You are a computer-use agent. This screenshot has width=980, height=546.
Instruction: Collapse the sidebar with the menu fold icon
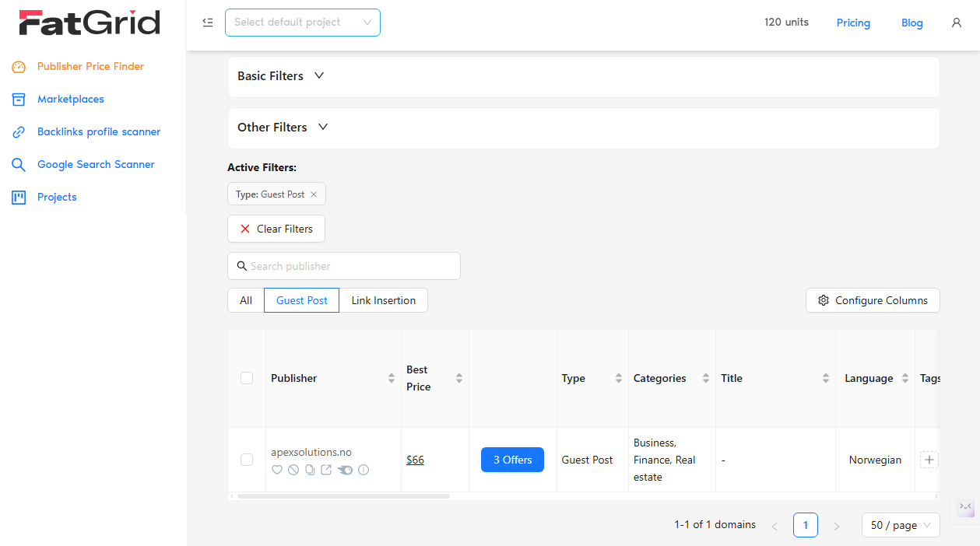pyautogui.click(x=208, y=23)
